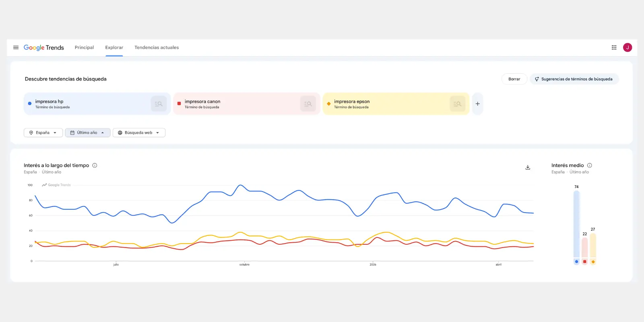
Task: Click the search icon in impresora canon chip
Action: pos(308,104)
